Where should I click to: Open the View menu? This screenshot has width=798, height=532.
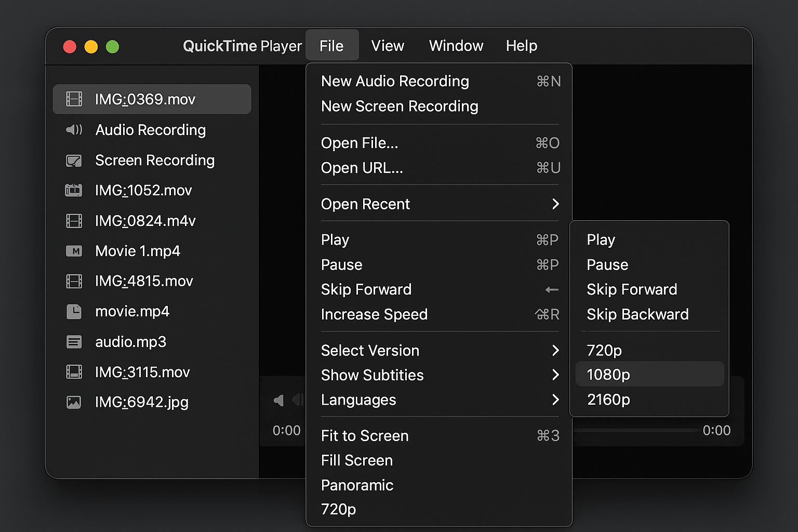click(x=388, y=46)
